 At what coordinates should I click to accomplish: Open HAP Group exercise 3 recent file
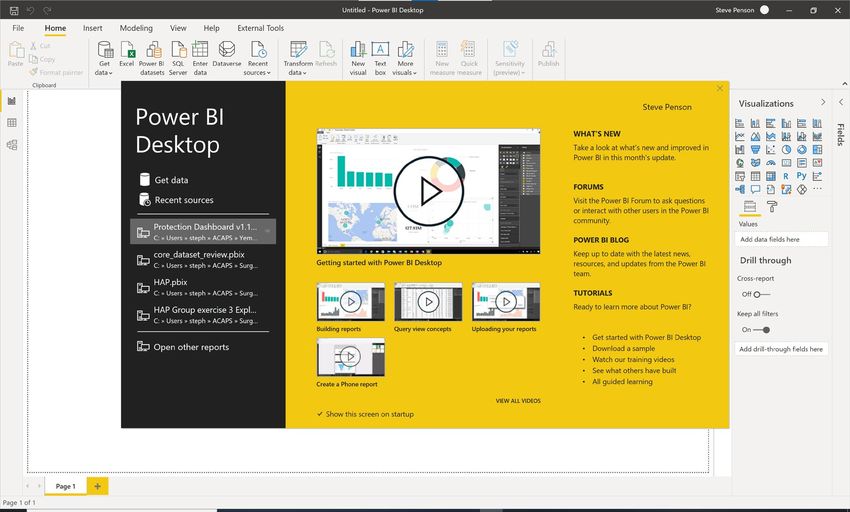tap(203, 315)
